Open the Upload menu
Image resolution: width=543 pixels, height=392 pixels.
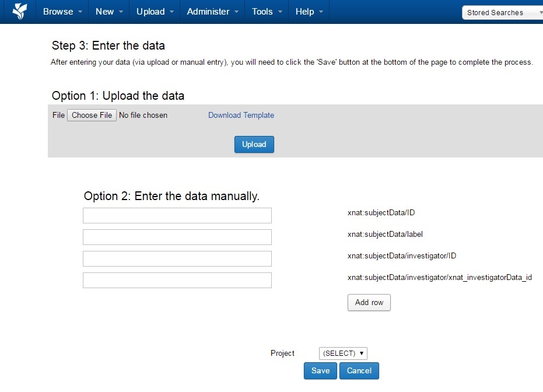click(x=150, y=11)
